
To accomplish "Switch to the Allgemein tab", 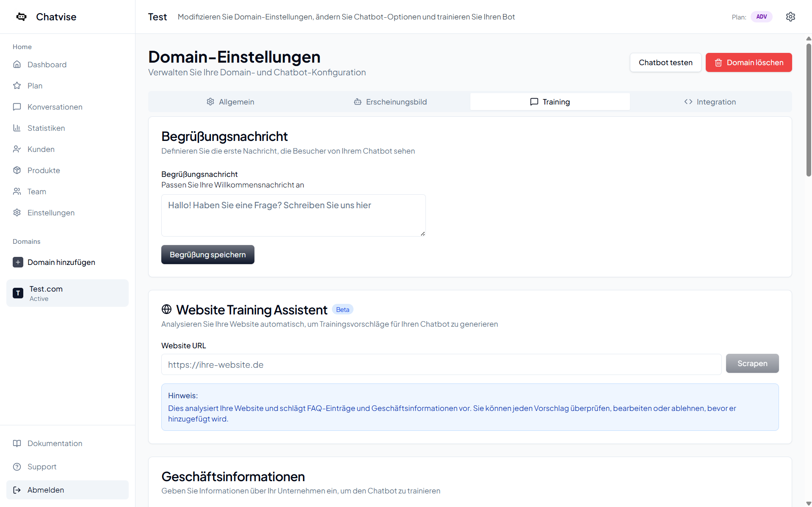I will 230,102.
